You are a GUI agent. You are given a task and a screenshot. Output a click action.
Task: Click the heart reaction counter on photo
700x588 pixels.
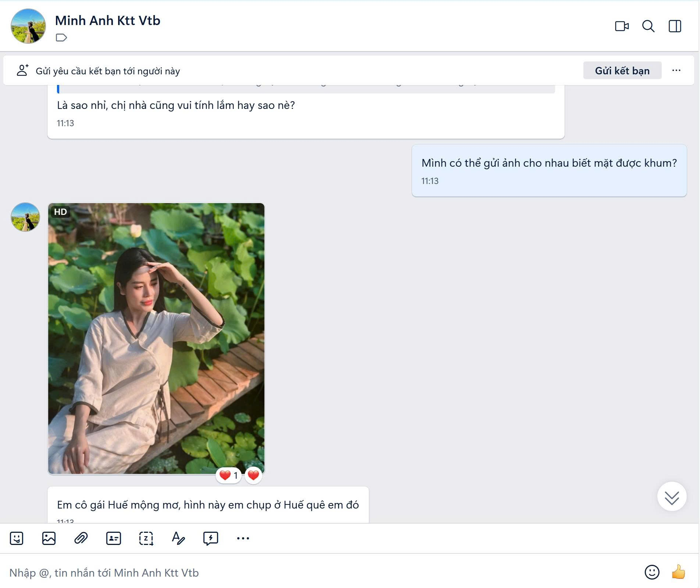pos(228,475)
